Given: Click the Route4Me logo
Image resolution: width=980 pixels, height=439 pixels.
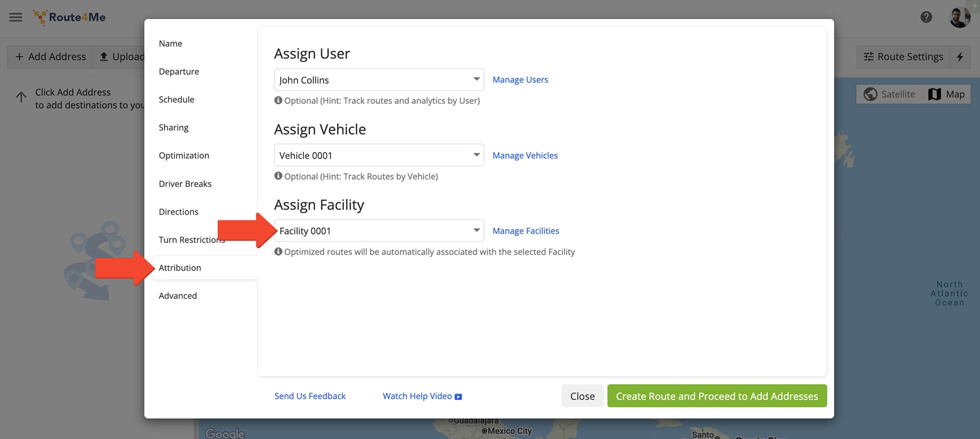Looking at the screenshot, I should click(x=69, y=17).
